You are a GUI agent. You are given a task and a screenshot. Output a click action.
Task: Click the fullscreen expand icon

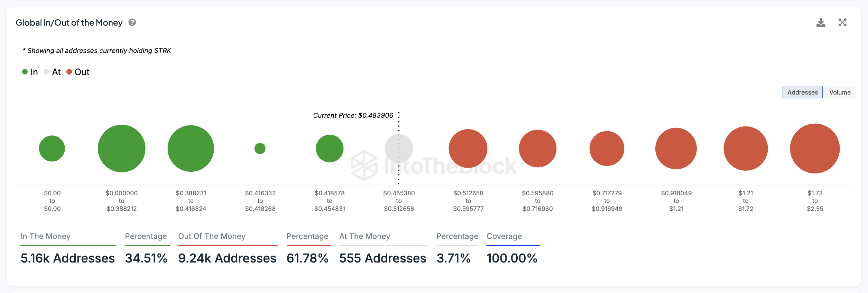842,23
